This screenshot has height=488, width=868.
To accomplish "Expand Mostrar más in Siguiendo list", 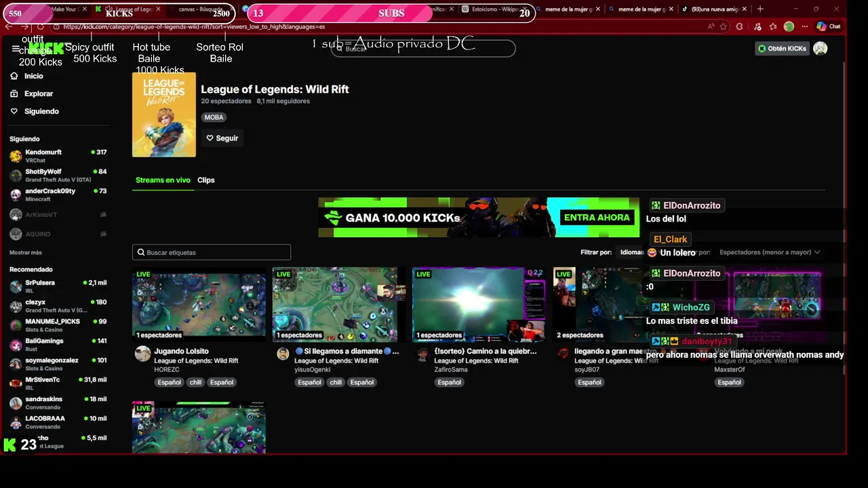I will (26, 253).
